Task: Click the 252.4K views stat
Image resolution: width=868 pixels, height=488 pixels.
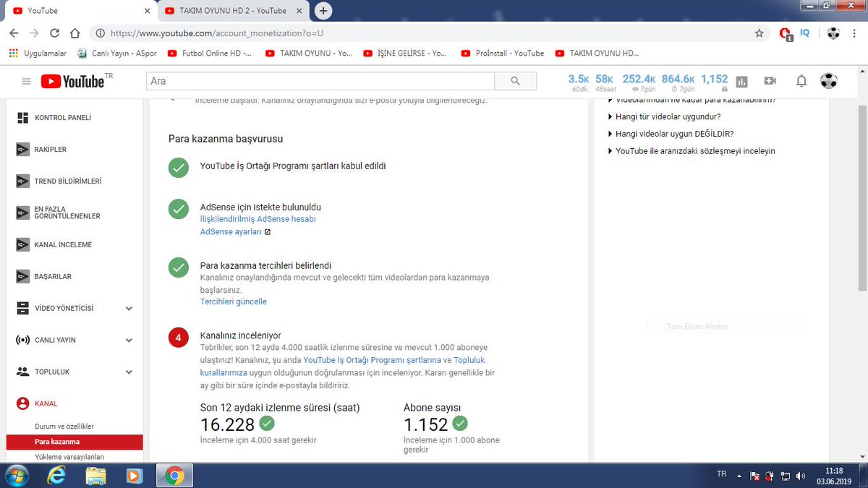Action: [x=639, y=82]
